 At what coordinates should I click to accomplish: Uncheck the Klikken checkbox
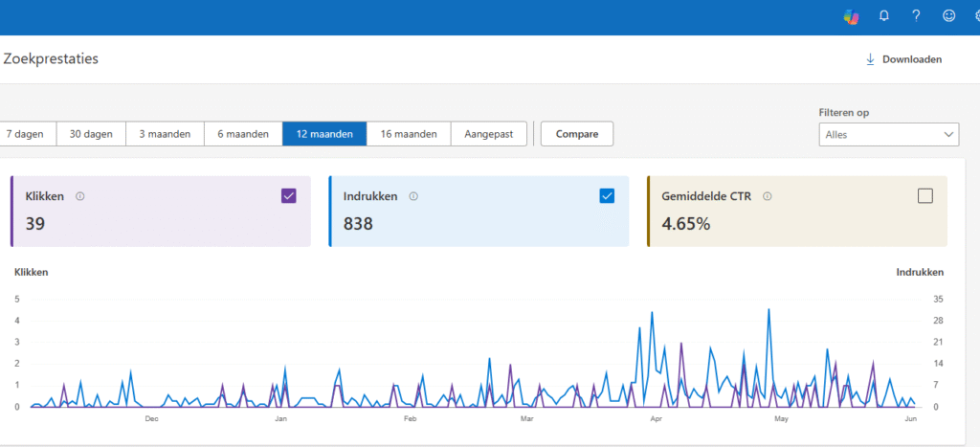tap(289, 196)
